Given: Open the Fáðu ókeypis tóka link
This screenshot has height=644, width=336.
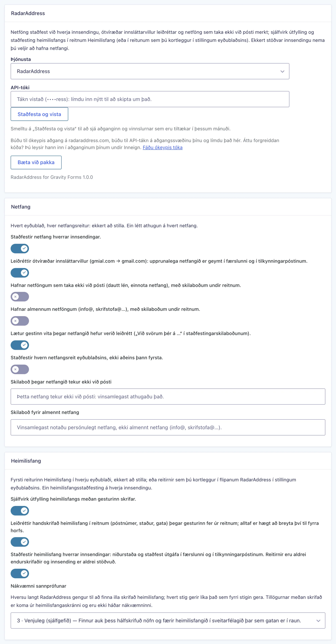Looking at the screenshot, I should pyautogui.click(x=162, y=147).
